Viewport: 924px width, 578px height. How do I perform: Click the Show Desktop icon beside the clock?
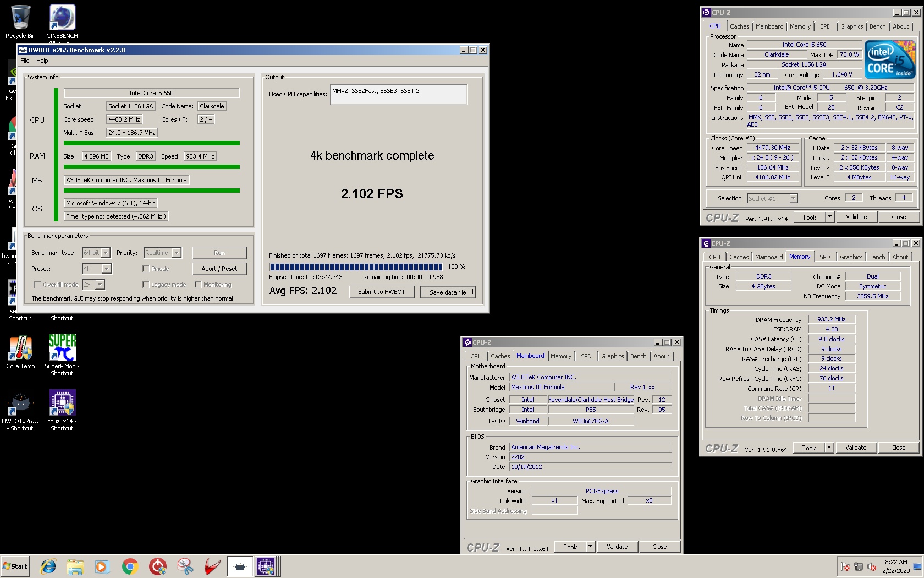pyautogui.click(x=917, y=566)
